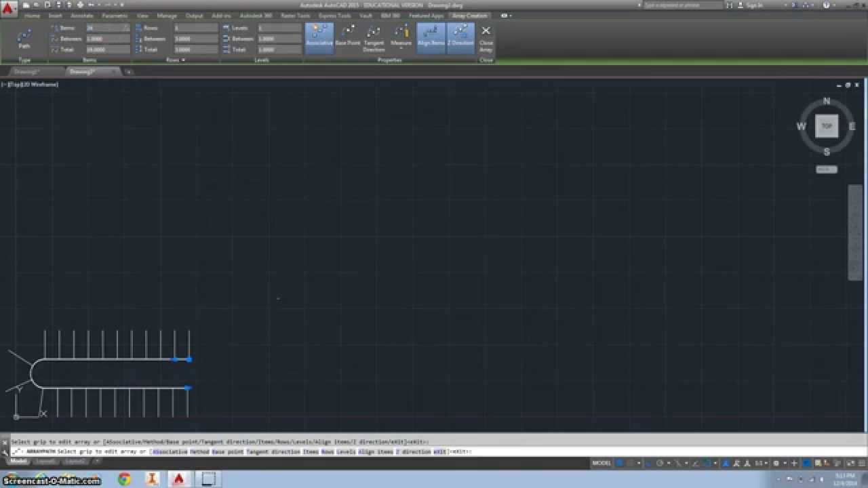868x488 pixels.
Task: Open Chrome from the taskbar
Action: [124, 479]
